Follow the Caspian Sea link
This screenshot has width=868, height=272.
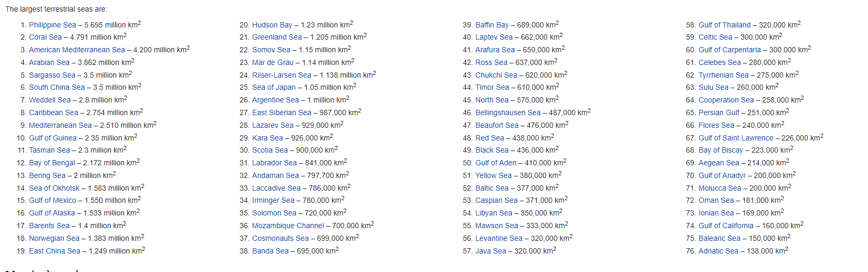[x=497, y=201]
